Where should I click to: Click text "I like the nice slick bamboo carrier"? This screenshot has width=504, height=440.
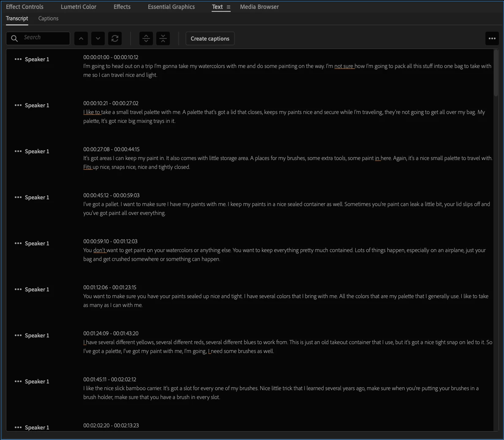click(123, 388)
